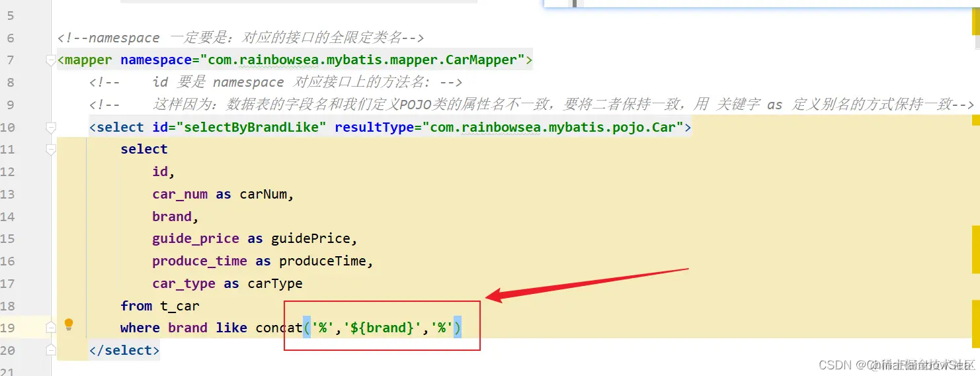
Task: Click the yellow warning stripe beside line 10
Action: (x=975, y=120)
